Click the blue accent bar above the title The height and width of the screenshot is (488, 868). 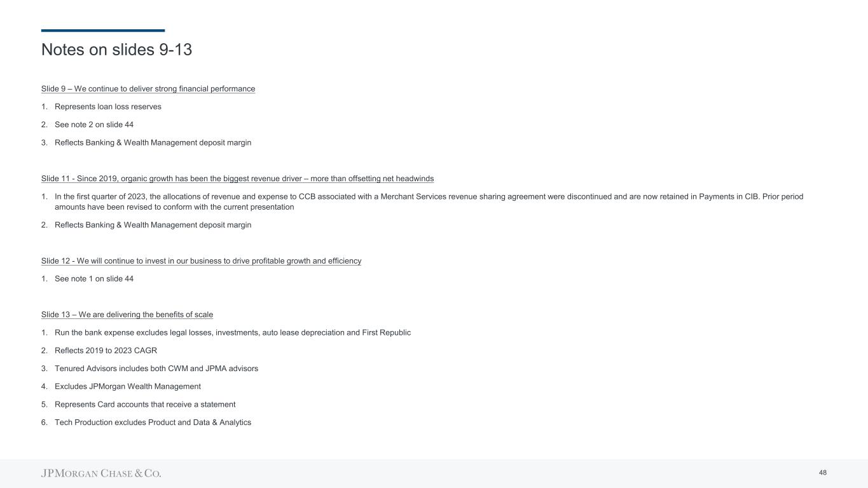pos(103,30)
